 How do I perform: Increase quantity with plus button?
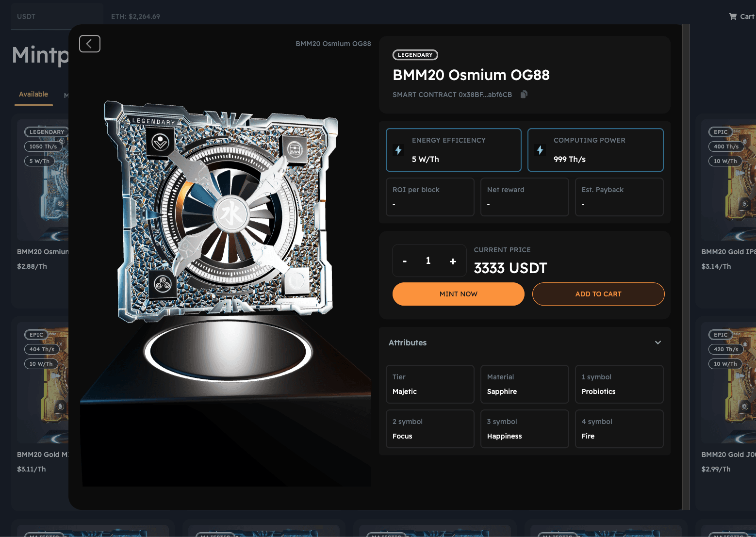(453, 261)
